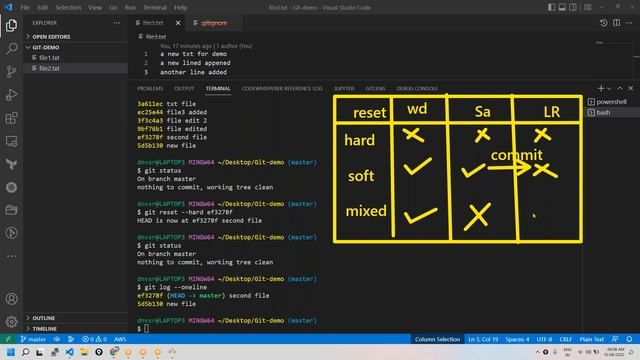Toggle panel layout button
640x360 pixels.
click(x=562, y=7)
